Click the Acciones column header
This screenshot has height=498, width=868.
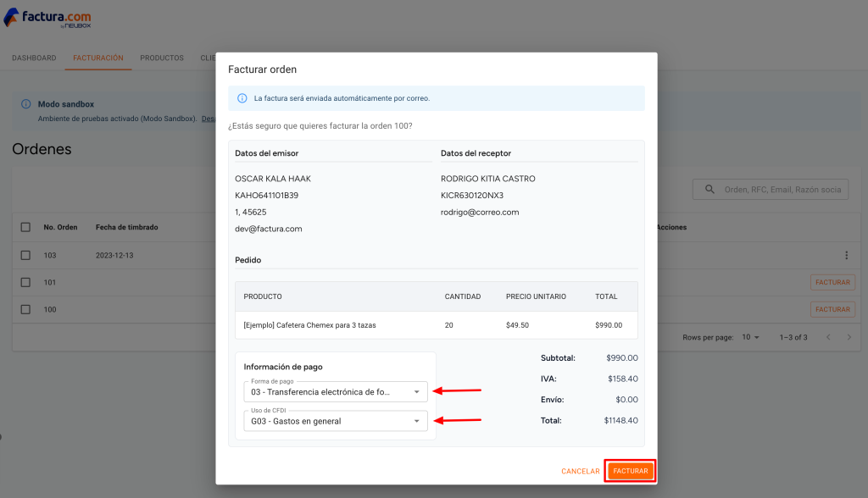tap(671, 228)
